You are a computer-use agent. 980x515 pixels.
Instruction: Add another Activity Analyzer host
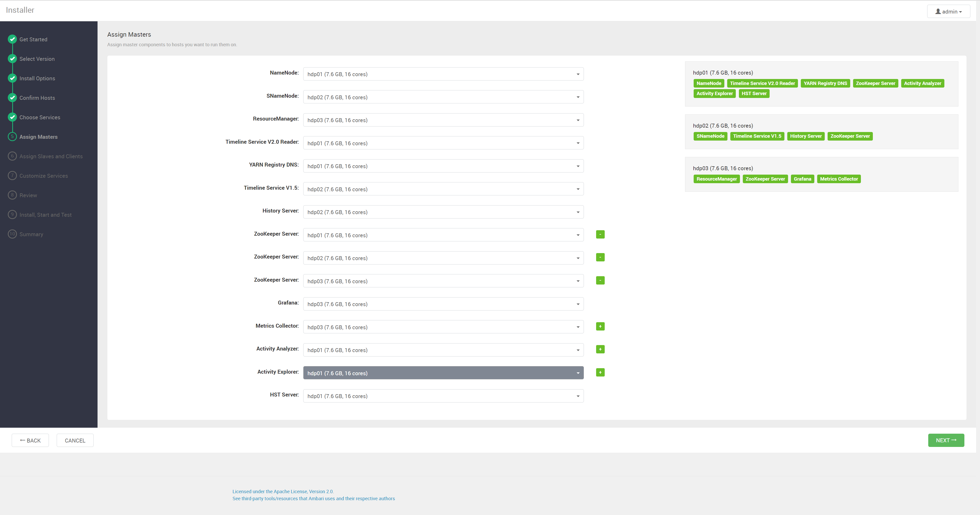point(600,349)
